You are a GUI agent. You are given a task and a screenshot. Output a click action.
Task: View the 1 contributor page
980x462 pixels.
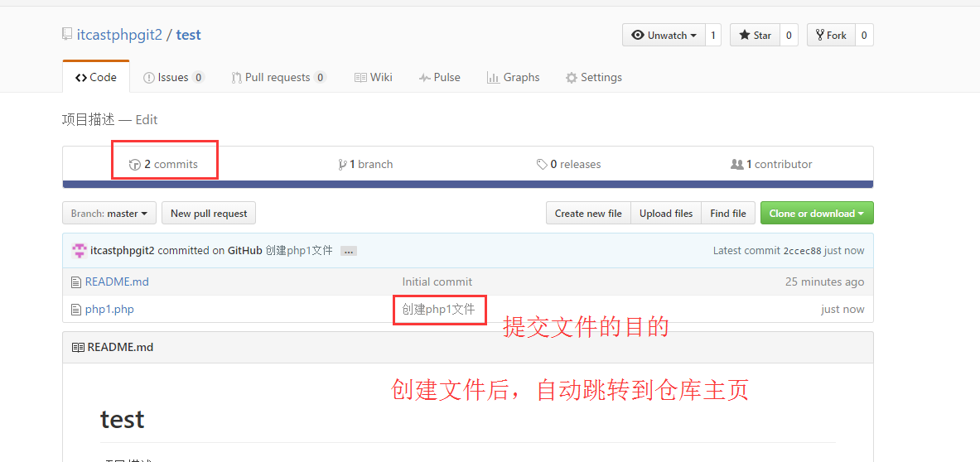point(771,164)
